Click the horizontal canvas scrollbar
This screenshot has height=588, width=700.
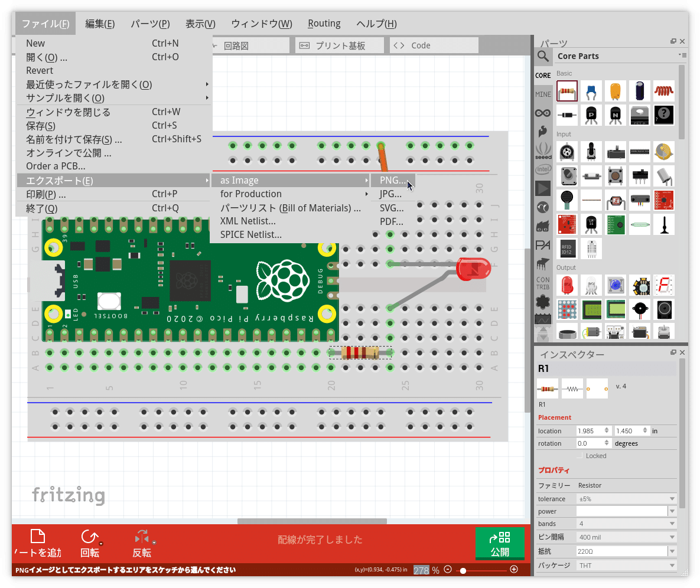click(x=312, y=521)
